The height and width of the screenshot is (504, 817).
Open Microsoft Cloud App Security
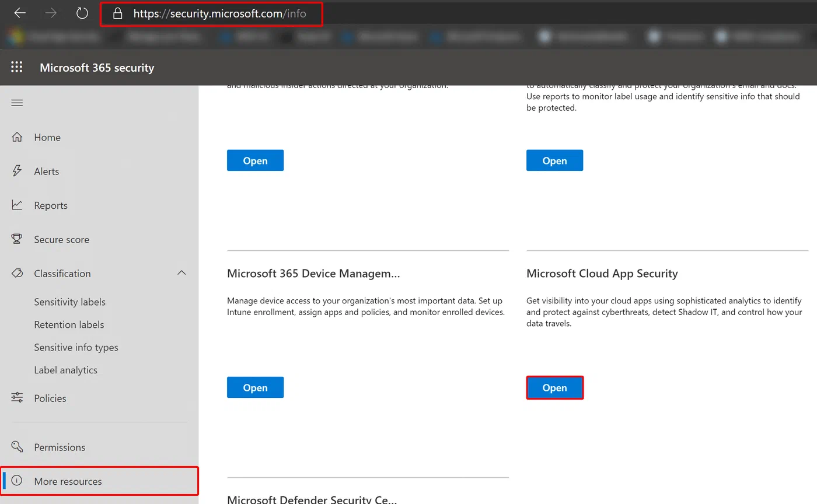pos(554,387)
